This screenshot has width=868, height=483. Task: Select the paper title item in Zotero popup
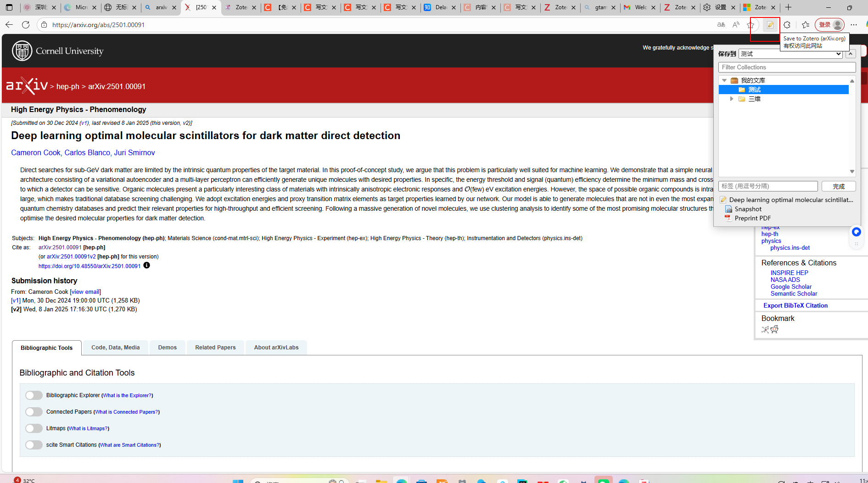[x=787, y=200]
